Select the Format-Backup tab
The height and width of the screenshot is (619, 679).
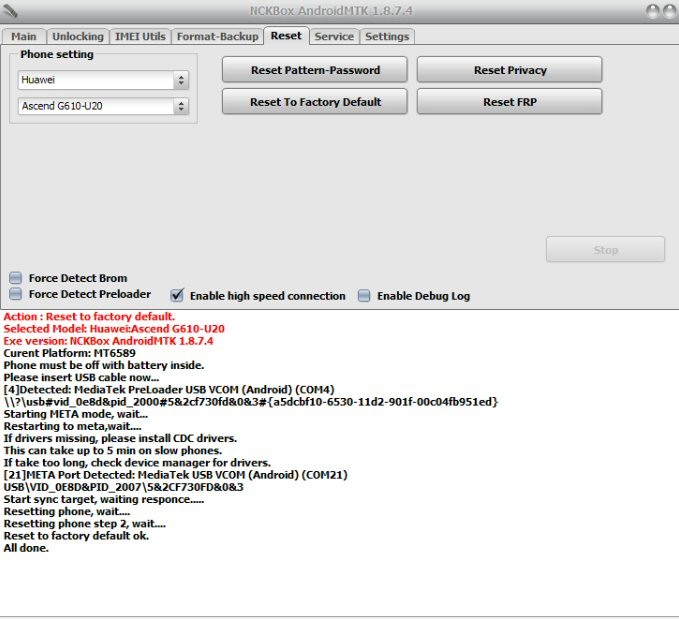point(218,36)
